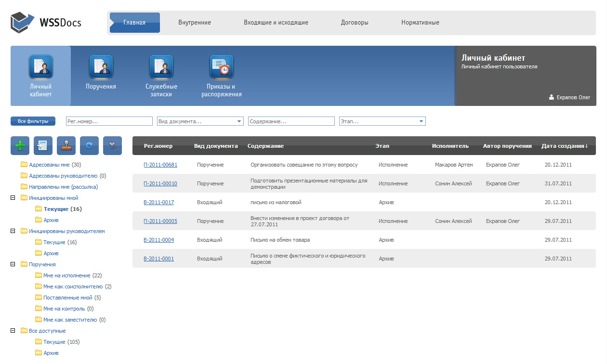This screenshot has height=364, width=607.
Task: Click the green plus add document icon
Action: coord(20,146)
